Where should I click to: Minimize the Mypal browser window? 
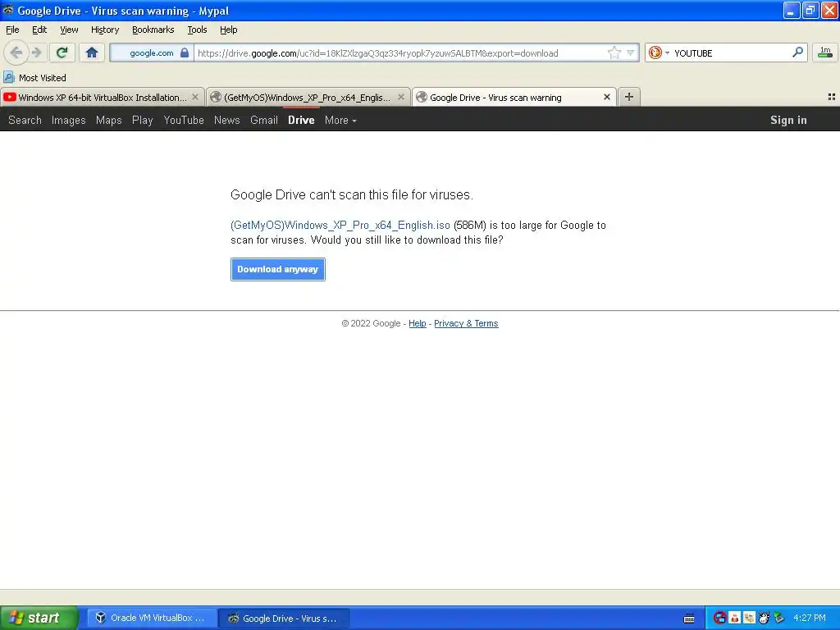792,10
